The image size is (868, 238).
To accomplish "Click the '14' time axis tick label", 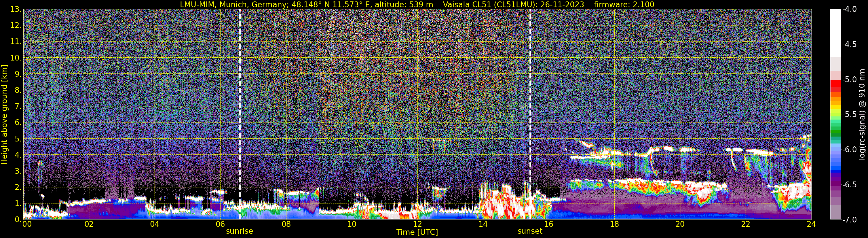I will pos(483,224).
